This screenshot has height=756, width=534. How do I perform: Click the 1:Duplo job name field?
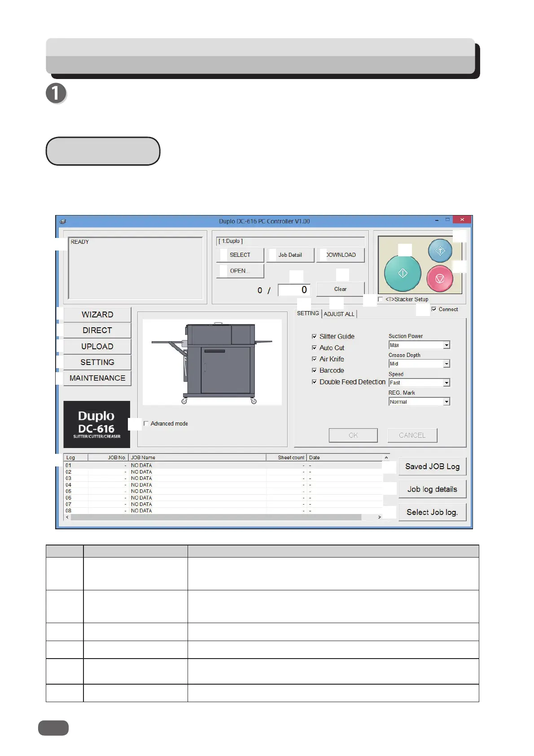pos(290,241)
